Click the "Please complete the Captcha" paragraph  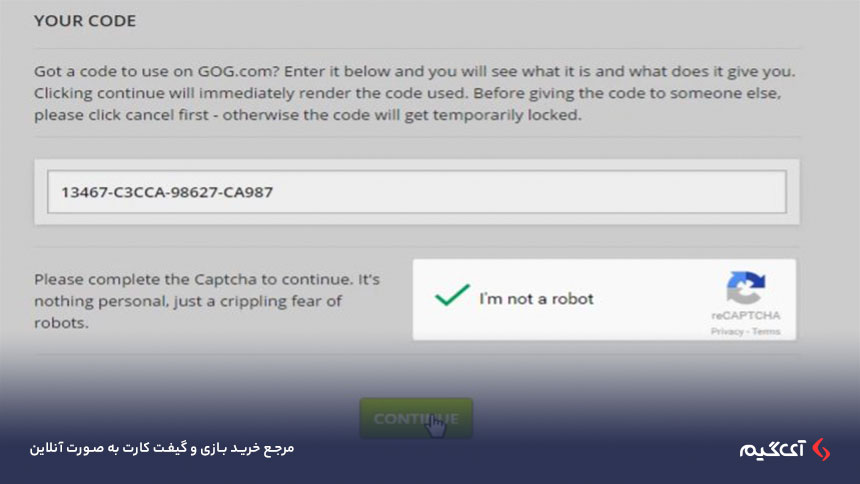(x=207, y=301)
